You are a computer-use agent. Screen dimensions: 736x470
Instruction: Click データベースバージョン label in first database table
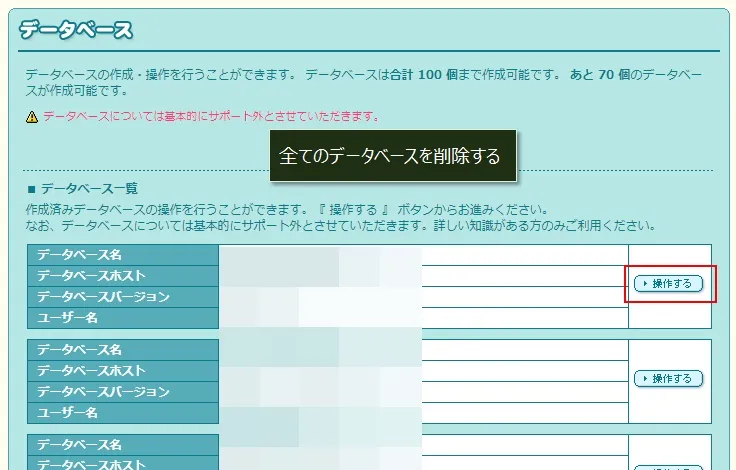pyautogui.click(x=103, y=297)
